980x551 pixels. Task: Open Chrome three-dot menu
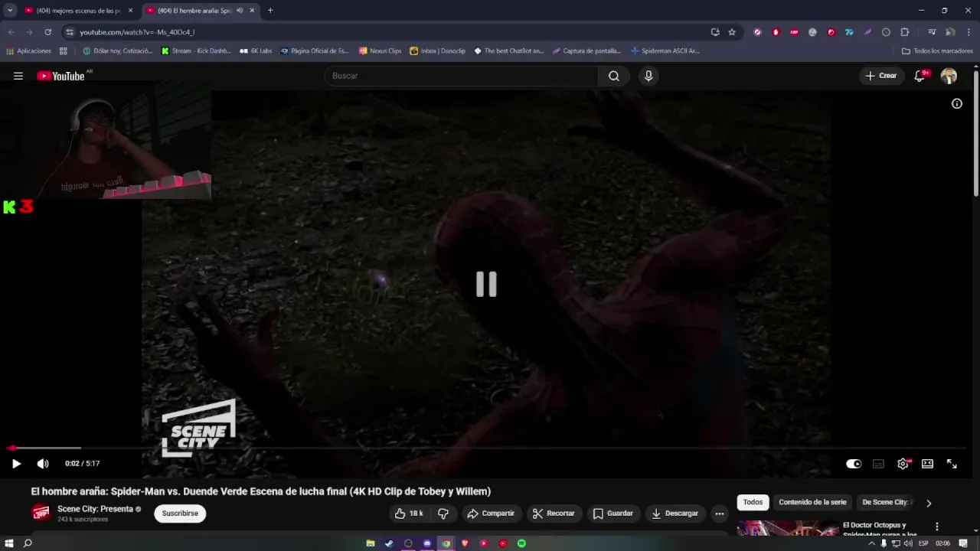pyautogui.click(x=969, y=32)
